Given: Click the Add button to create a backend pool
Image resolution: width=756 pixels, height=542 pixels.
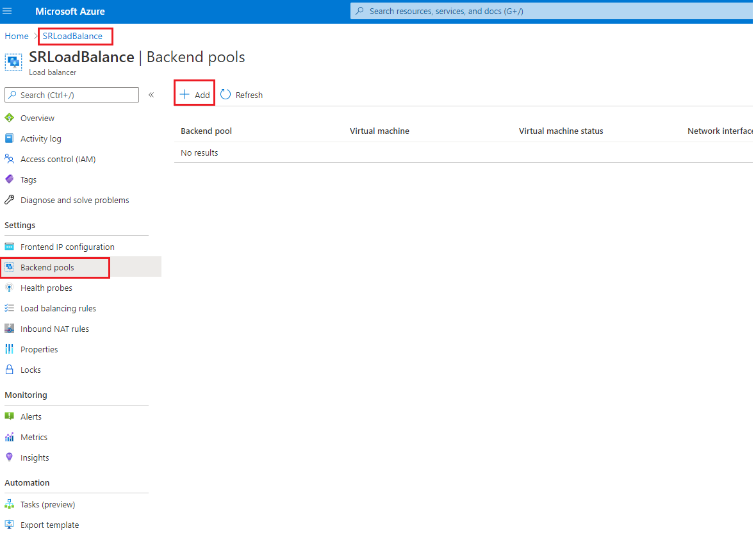Looking at the screenshot, I should click(x=194, y=94).
